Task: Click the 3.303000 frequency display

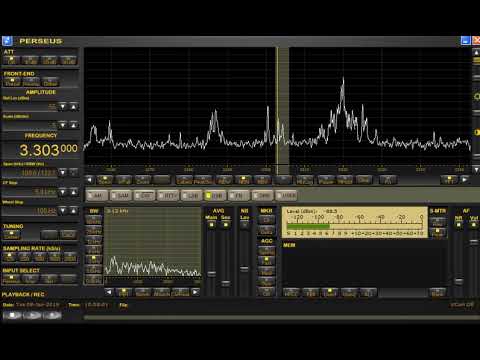Action: tap(48, 150)
